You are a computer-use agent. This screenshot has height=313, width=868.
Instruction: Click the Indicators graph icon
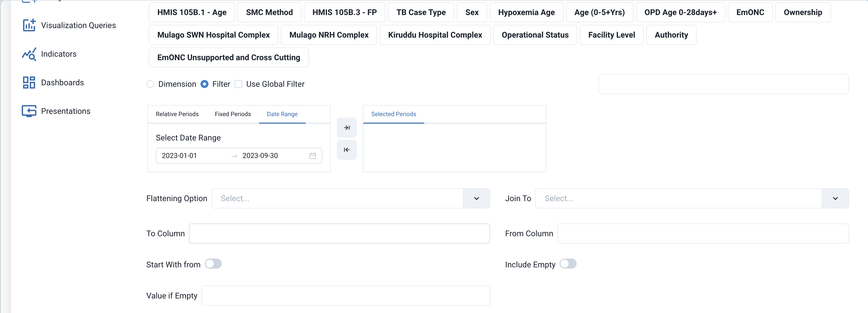29,54
